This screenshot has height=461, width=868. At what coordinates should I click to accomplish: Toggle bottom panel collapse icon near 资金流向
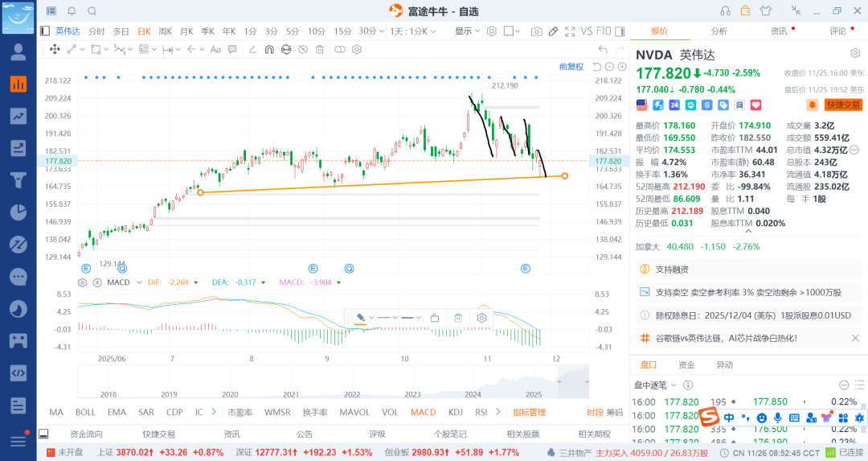(x=43, y=434)
